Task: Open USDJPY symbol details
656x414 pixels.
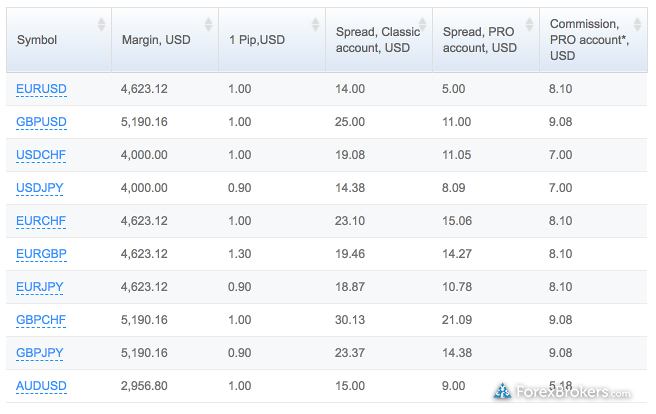Action: [39, 188]
